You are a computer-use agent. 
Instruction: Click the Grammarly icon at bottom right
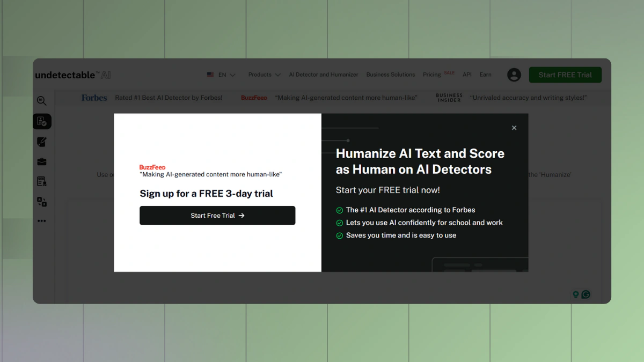click(x=586, y=294)
